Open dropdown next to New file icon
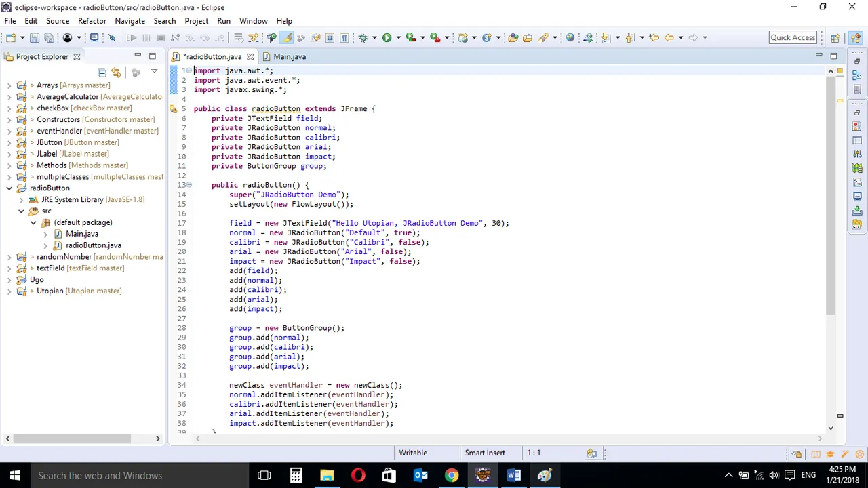Screen dimensions: 868x488 pyautogui.click(x=21, y=37)
